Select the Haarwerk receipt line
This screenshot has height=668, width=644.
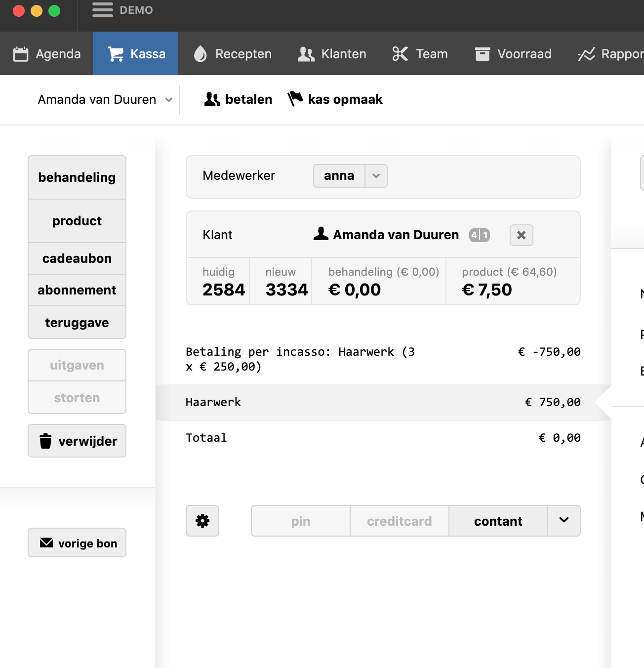383,402
